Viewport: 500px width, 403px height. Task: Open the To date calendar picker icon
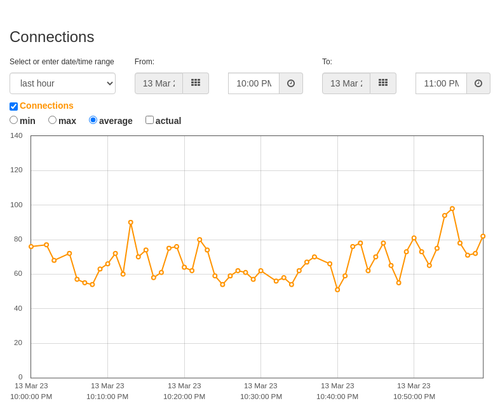(x=383, y=83)
